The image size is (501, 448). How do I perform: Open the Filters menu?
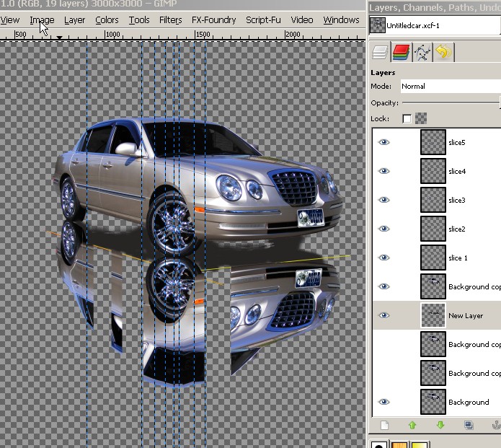[x=170, y=20]
